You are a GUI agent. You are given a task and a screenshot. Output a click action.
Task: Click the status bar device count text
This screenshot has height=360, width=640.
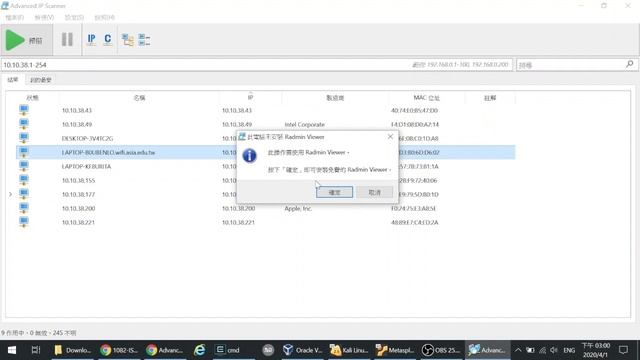(39, 333)
